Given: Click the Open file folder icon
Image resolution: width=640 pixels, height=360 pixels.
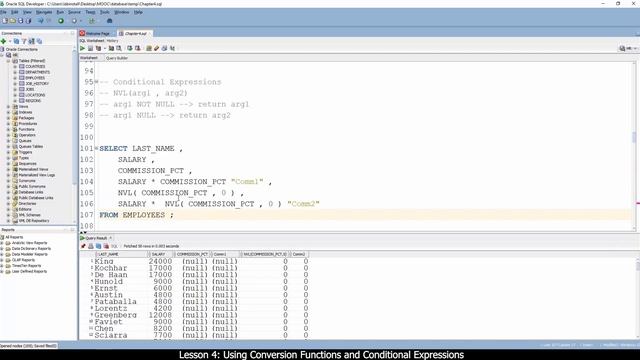Looking at the screenshot, I should 13,21.
